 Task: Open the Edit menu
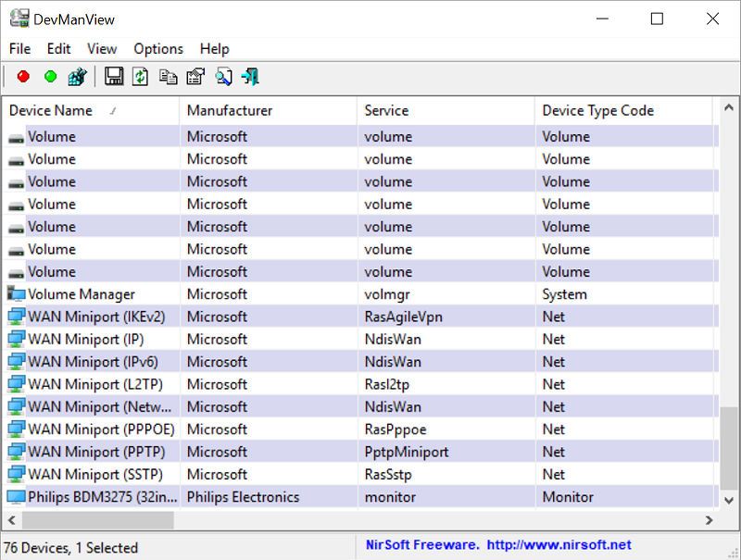click(x=58, y=49)
